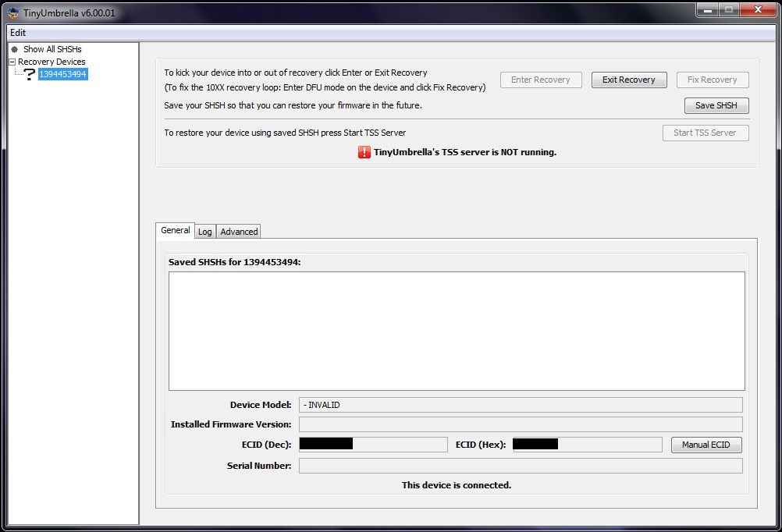Click the 'To kick your device into' instruction text
Image resolution: width=782 pixels, height=532 pixels.
[296, 73]
